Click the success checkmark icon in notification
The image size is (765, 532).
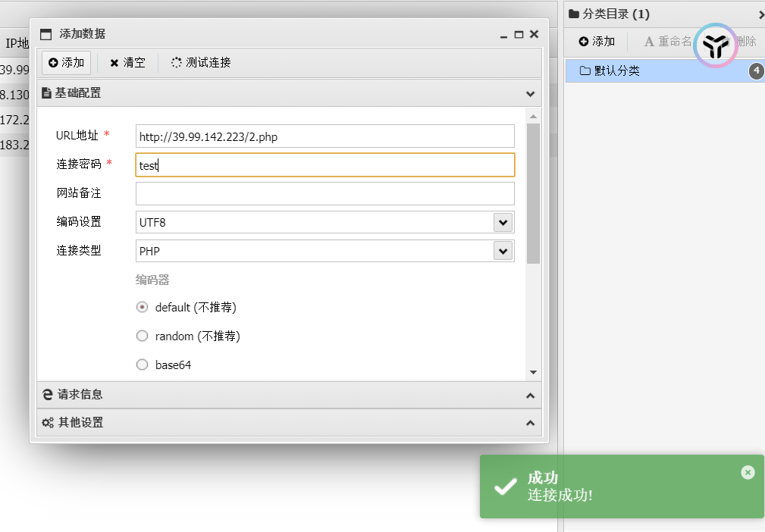pyautogui.click(x=506, y=487)
